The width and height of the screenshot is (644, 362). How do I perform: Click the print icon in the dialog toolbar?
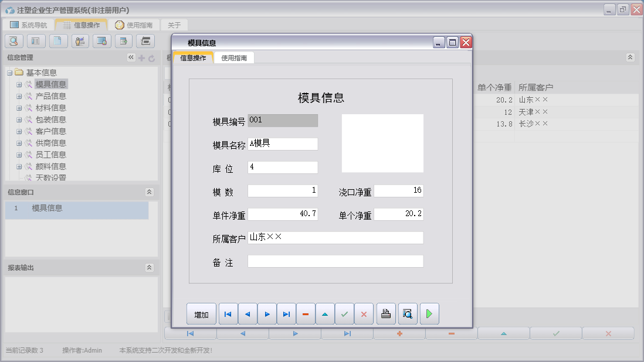pos(385,313)
